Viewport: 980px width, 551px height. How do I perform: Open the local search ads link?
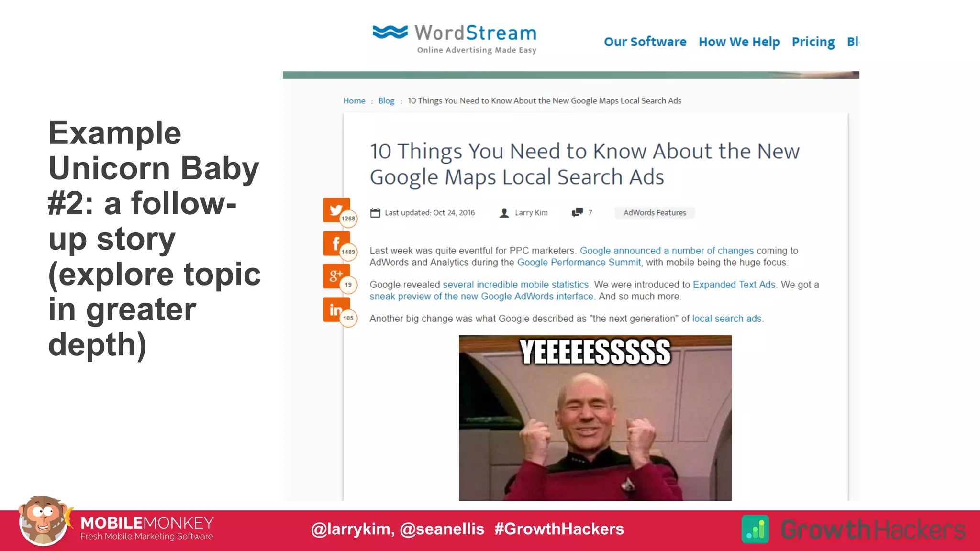coord(726,319)
